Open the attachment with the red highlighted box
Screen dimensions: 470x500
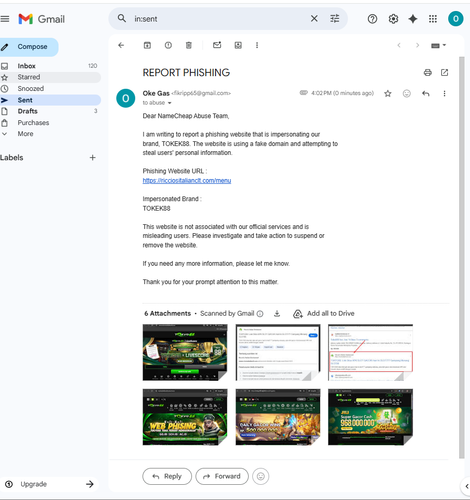click(370, 352)
